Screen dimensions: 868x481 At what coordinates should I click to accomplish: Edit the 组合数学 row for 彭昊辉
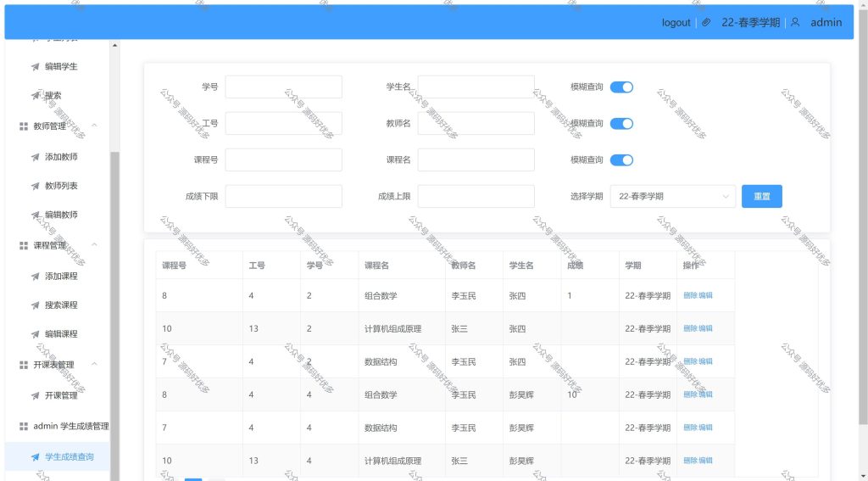point(705,394)
